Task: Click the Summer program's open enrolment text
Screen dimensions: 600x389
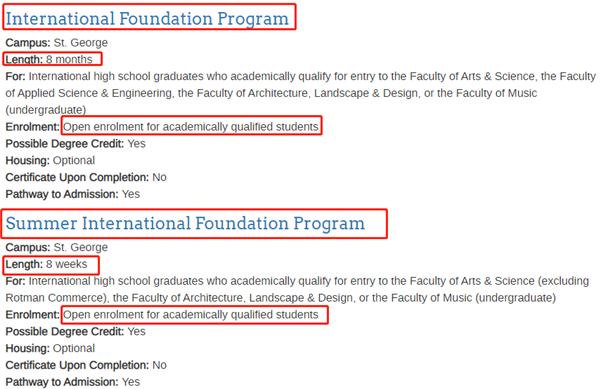Action: tap(191, 314)
